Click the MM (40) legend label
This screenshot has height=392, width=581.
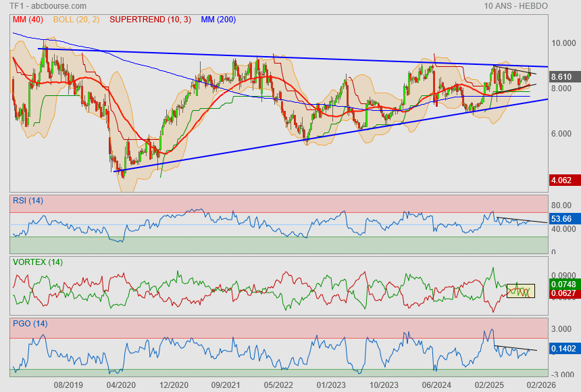point(28,20)
